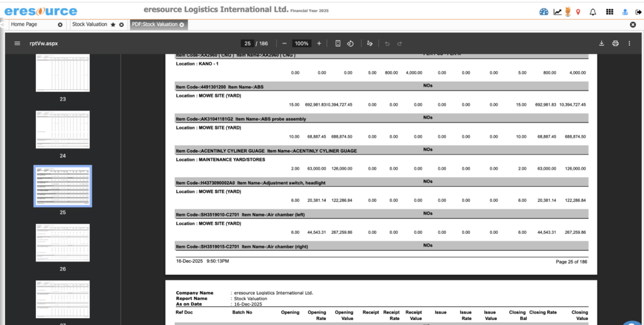The image size is (644, 325).
Task: Switch to the Stock Valuation tab
Action: point(89,25)
